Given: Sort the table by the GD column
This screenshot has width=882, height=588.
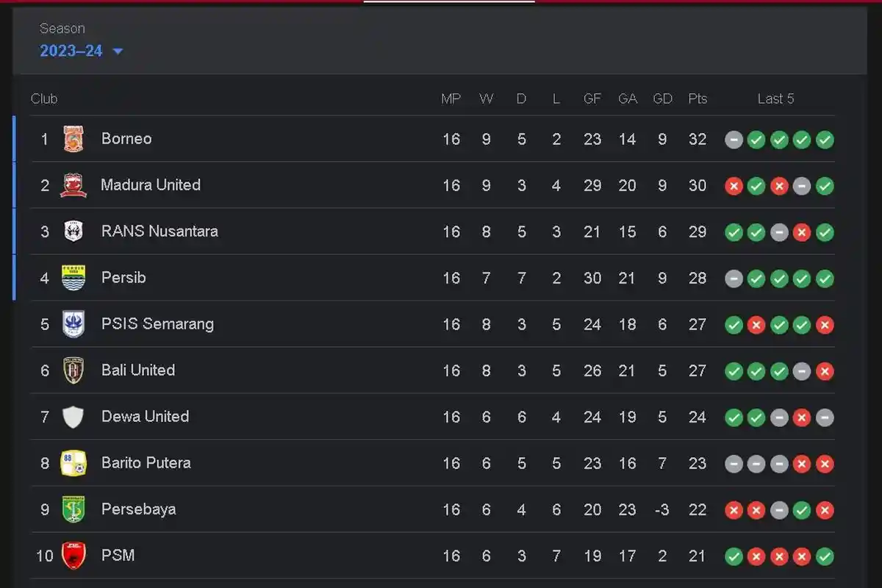Looking at the screenshot, I should (662, 98).
